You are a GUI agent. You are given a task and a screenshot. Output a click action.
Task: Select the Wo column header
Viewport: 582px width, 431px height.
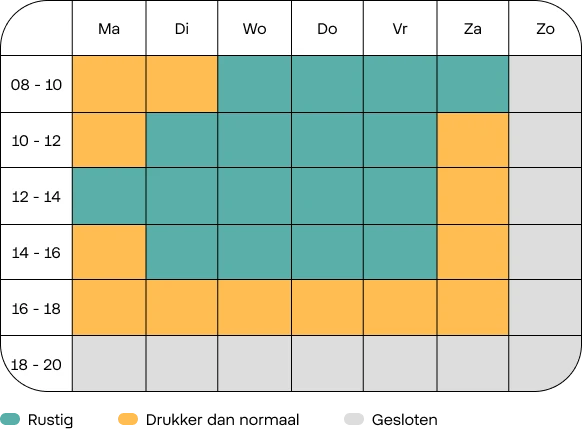pyautogui.click(x=255, y=29)
